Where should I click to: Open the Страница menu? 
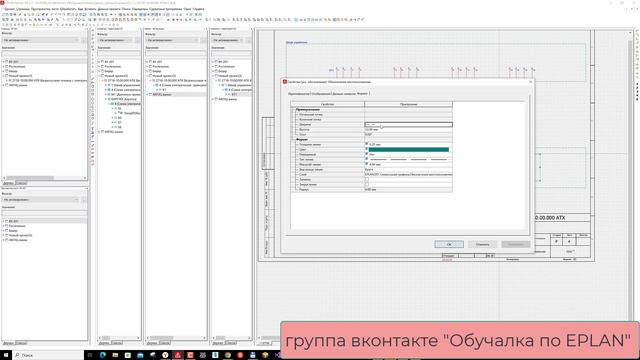pyautogui.click(x=23, y=9)
